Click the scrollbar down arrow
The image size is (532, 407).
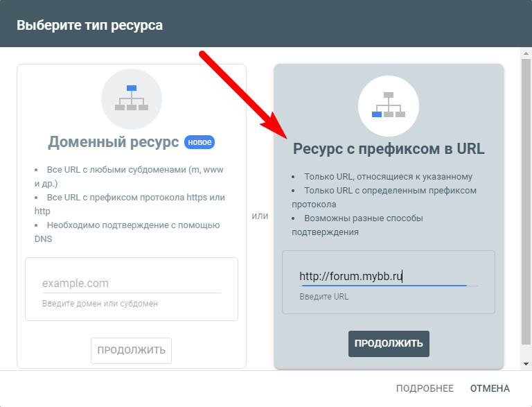tap(526, 364)
